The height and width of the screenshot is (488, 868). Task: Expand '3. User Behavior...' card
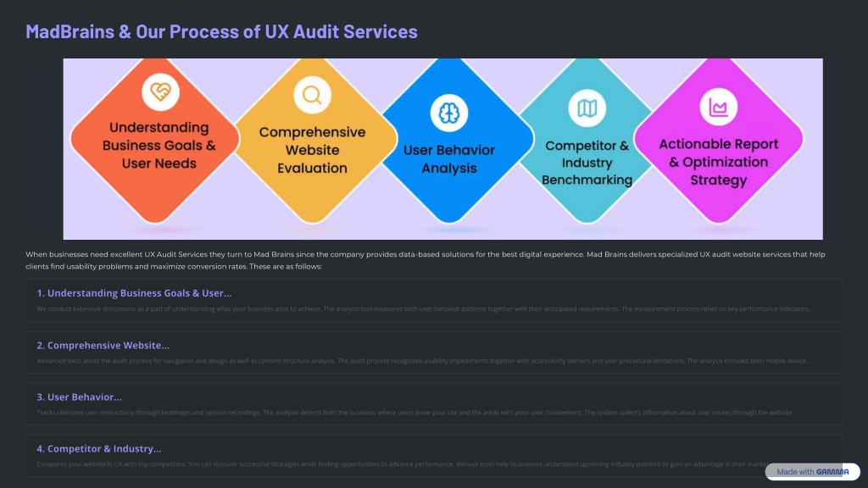pos(433,404)
